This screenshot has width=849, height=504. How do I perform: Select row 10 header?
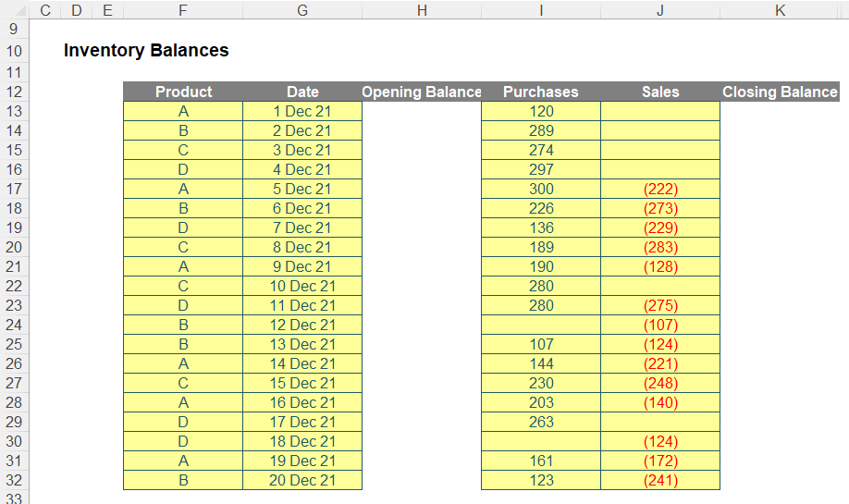[x=14, y=51]
